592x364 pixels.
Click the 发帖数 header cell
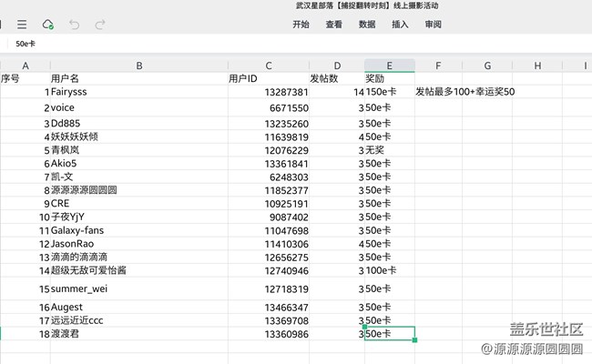tap(337, 78)
